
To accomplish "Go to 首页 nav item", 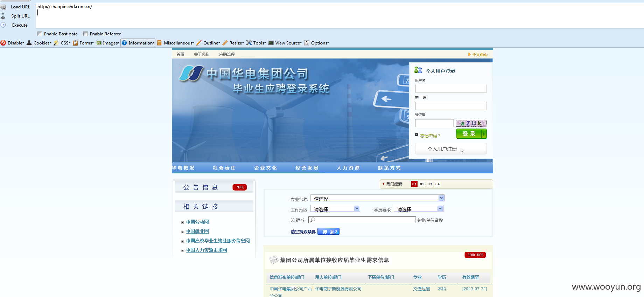I will pyautogui.click(x=180, y=54).
